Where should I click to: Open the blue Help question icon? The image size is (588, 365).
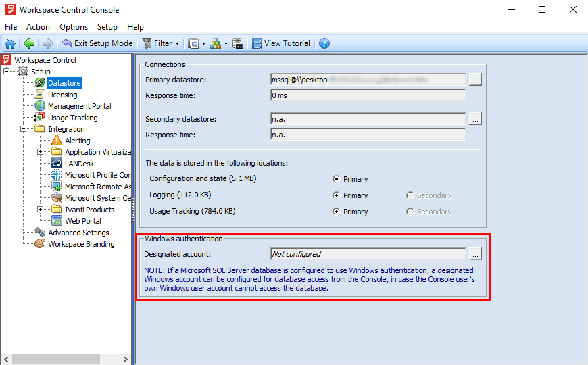[x=324, y=43]
